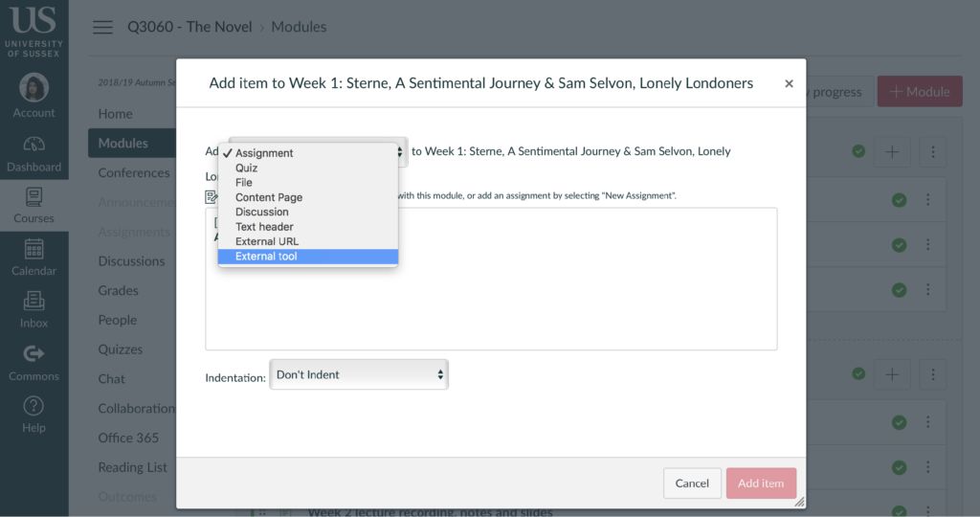
Task: Open Quizzes in course navigation
Action: (120, 349)
